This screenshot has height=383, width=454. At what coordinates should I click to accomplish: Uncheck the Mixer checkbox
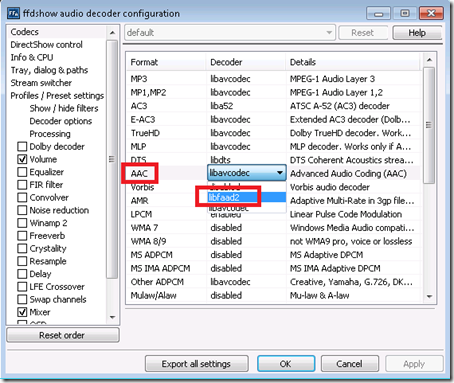coord(22,312)
